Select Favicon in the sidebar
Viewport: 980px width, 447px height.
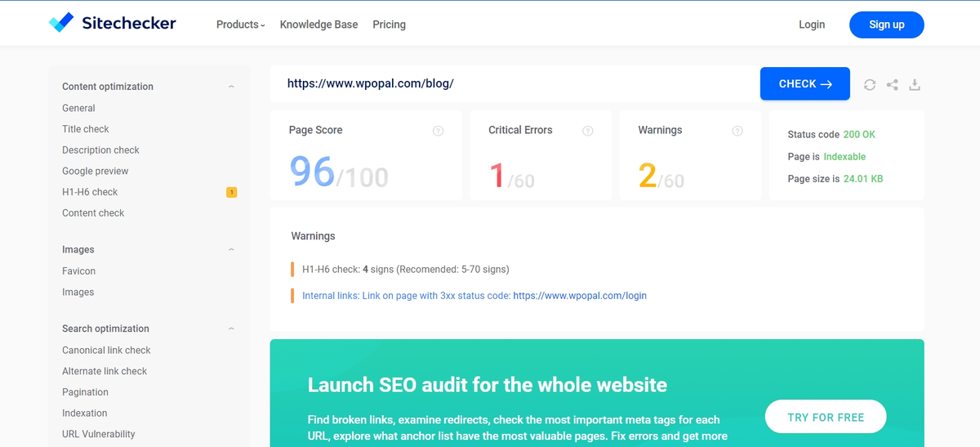pos(78,271)
